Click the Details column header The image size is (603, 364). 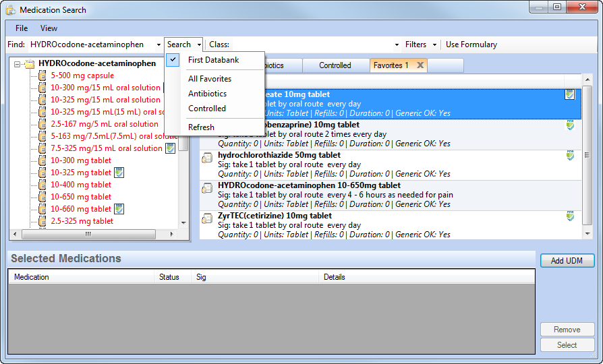[x=427, y=277]
